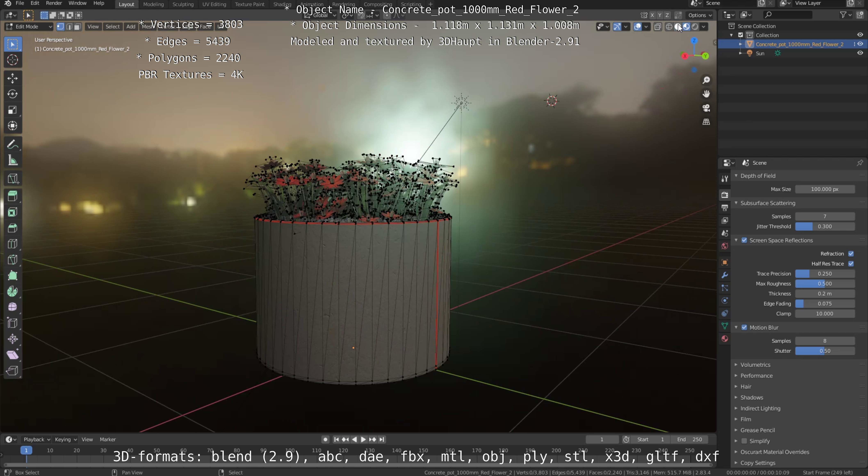Image resolution: width=868 pixels, height=476 pixels.
Task: Open the Playback dropdown in timeline
Action: pyautogui.click(x=36, y=439)
